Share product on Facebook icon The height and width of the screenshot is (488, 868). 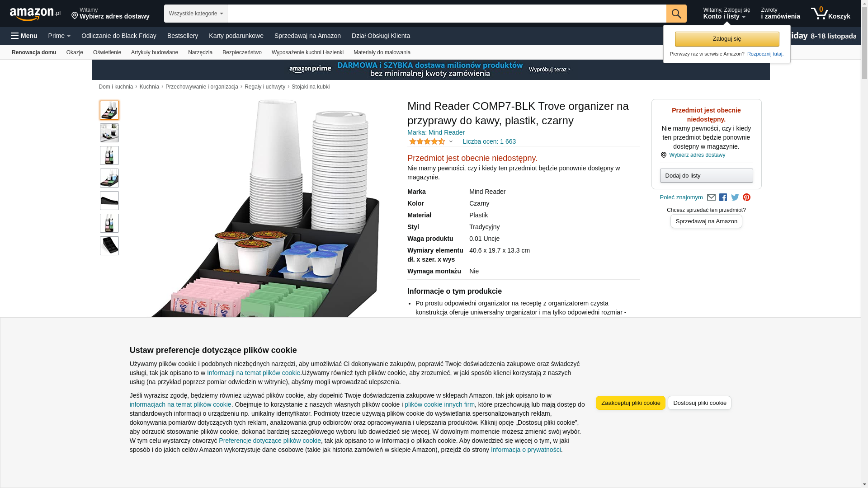(x=723, y=197)
